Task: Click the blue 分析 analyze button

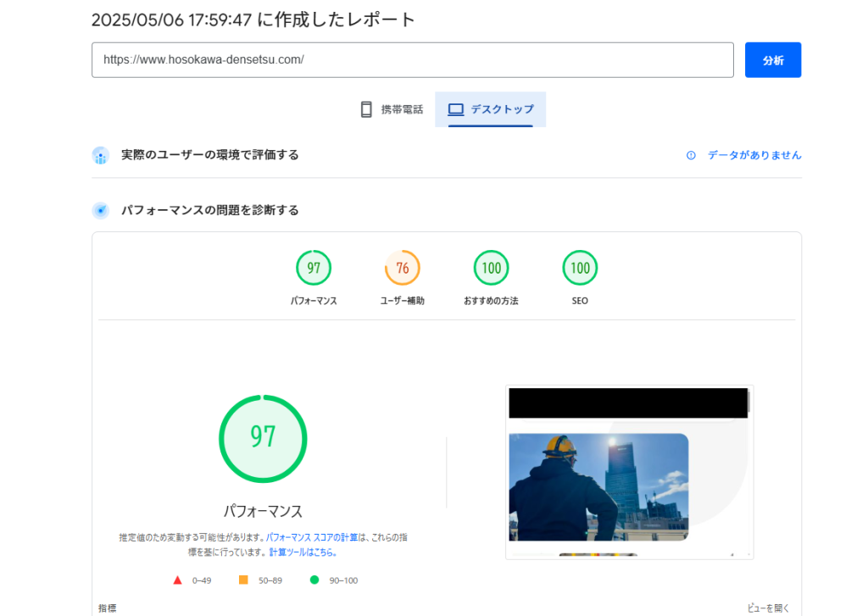Action: click(x=773, y=60)
